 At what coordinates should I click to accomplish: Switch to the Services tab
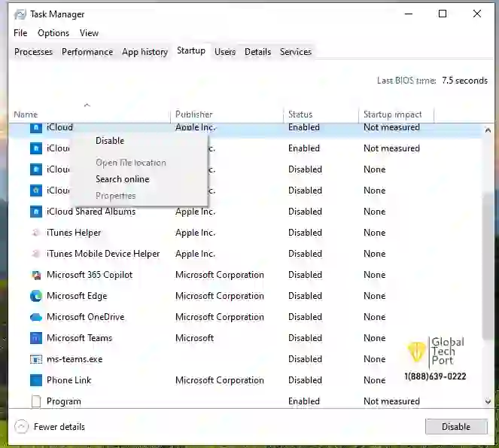tap(296, 52)
